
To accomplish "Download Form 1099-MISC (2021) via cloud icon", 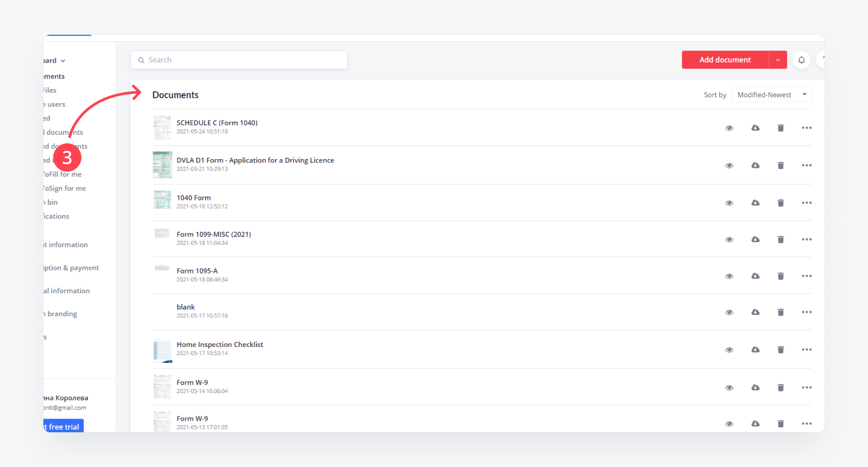I will click(755, 239).
